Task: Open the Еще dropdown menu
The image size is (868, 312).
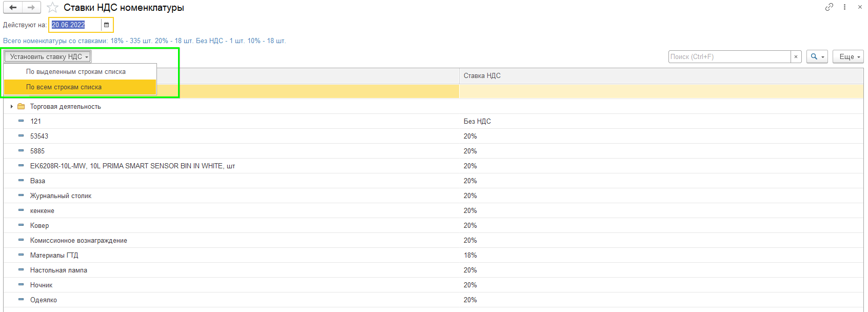Action: tap(848, 57)
